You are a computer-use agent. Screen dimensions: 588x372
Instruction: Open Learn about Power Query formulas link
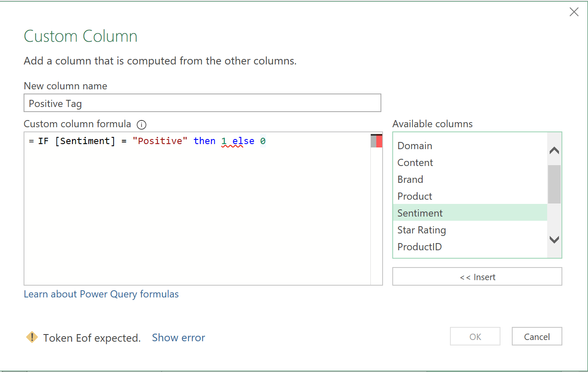click(x=101, y=294)
